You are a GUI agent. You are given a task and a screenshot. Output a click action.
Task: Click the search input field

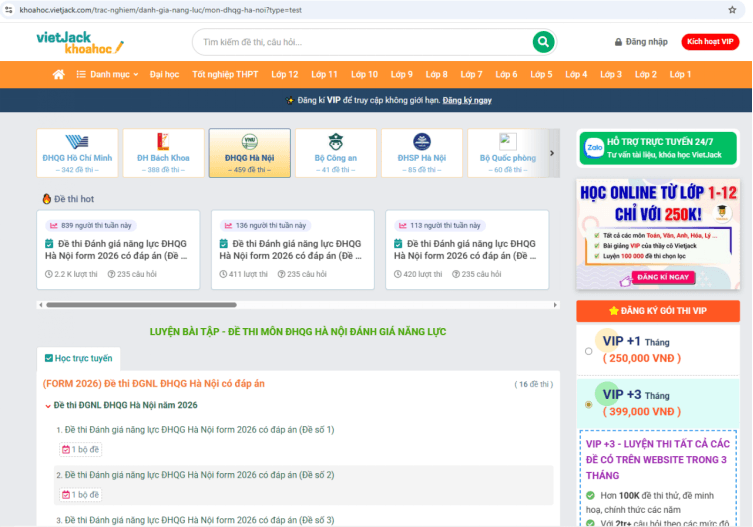pyautogui.click(x=365, y=42)
